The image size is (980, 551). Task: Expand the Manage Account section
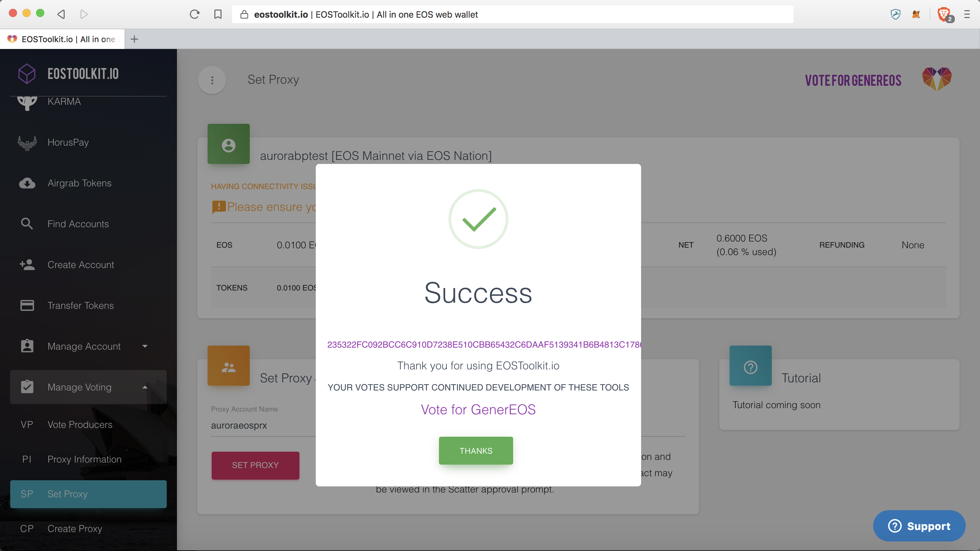click(88, 346)
